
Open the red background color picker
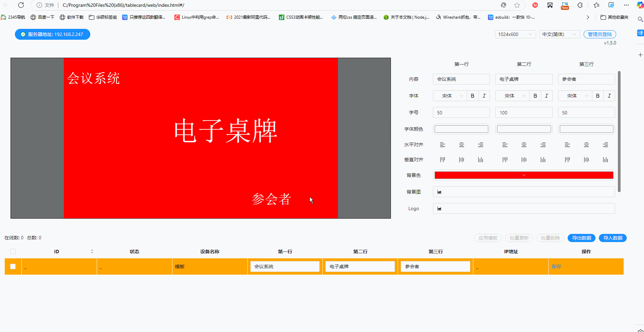[524, 175]
